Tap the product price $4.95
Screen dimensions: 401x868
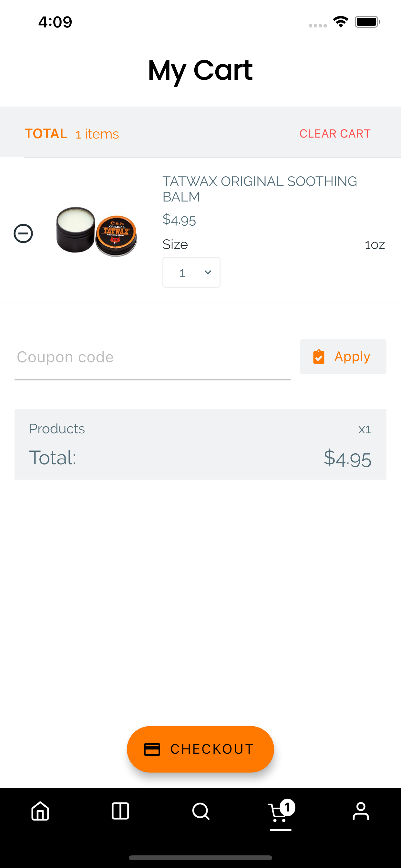tap(179, 220)
